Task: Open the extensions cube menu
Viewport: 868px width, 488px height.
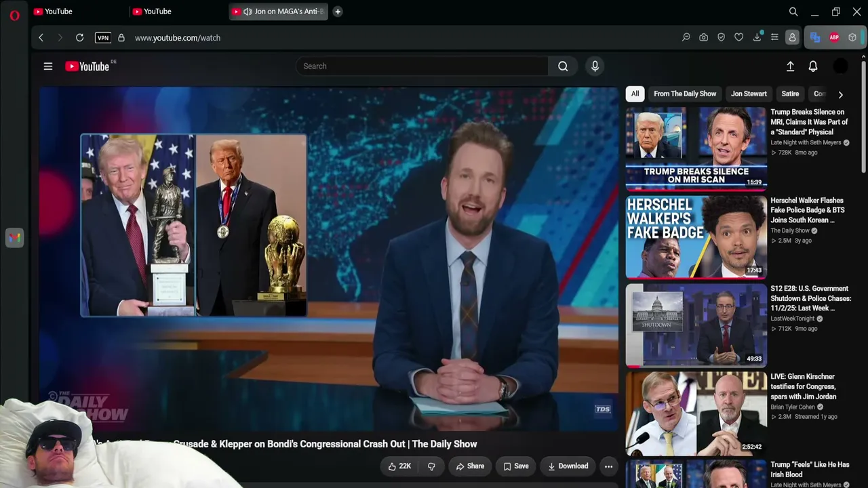Action: pyautogui.click(x=852, y=38)
